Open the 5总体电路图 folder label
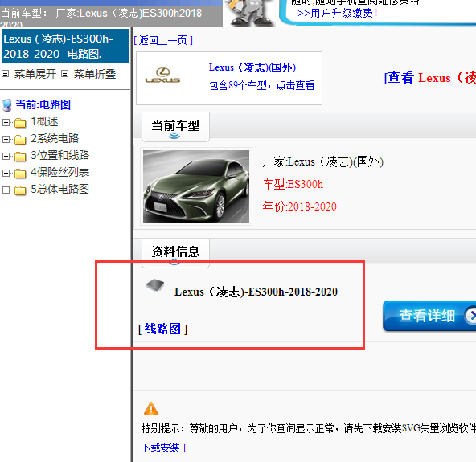 pos(59,189)
